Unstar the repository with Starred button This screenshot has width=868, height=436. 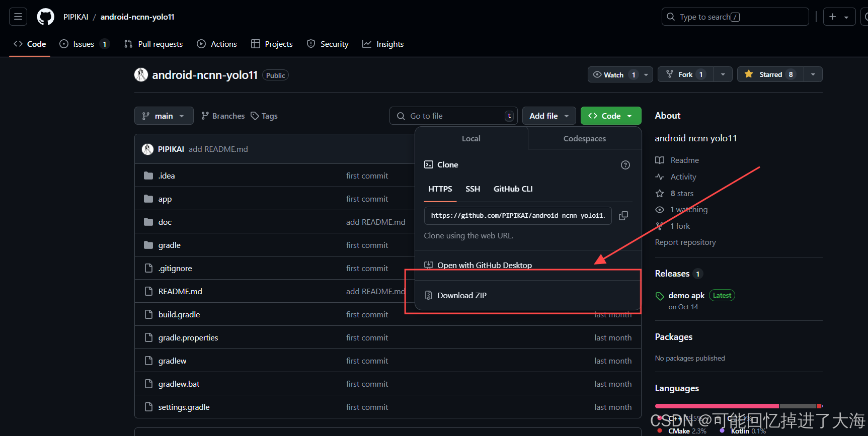point(770,74)
